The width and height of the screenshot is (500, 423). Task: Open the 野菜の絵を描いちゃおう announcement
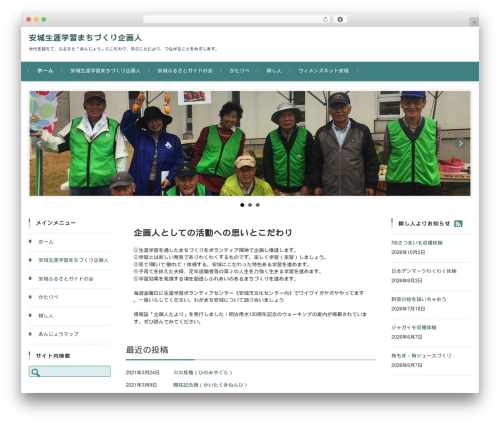(419, 299)
